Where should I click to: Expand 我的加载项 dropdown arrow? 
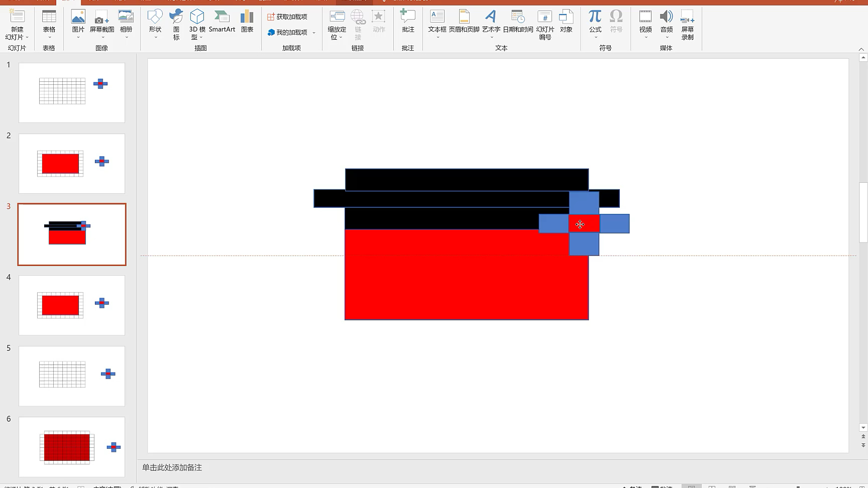click(x=314, y=33)
